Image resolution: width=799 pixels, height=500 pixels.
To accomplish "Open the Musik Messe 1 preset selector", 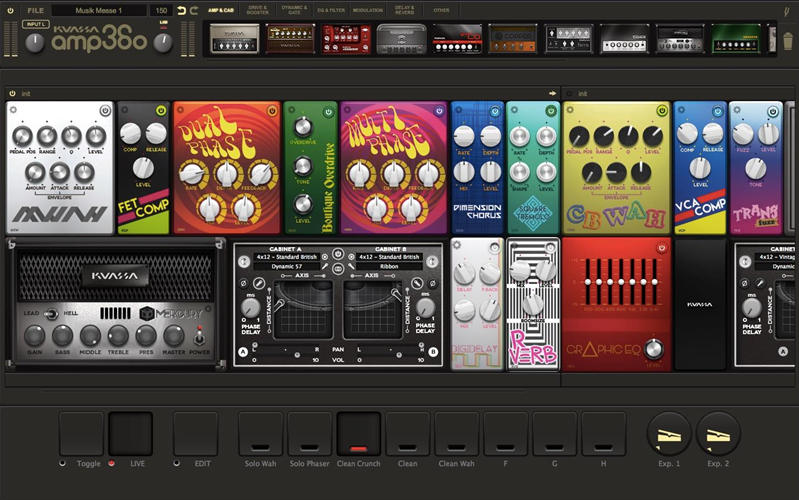I will (x=99, y=10).
